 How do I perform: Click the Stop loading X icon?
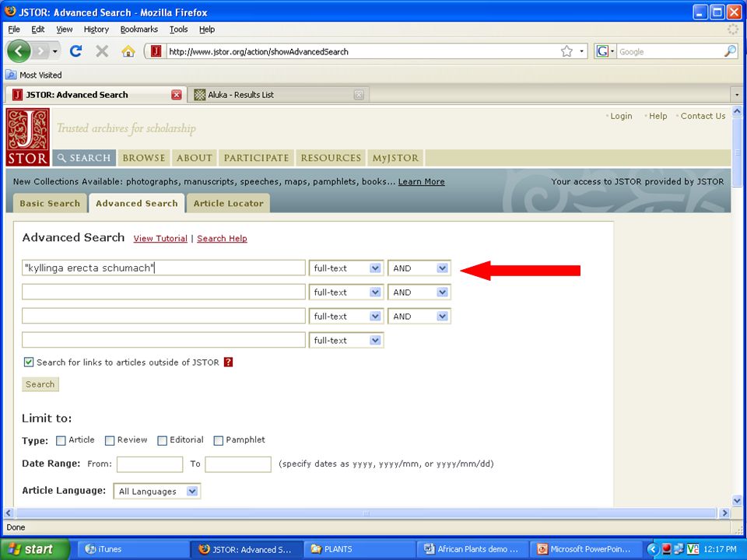[101, 51]
